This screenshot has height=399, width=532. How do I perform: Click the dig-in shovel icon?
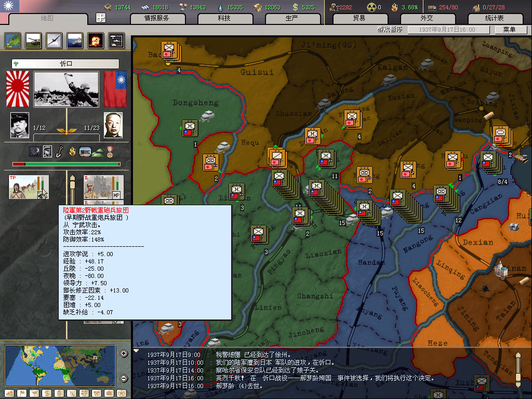pyautogui.click(x=59, y=151)
